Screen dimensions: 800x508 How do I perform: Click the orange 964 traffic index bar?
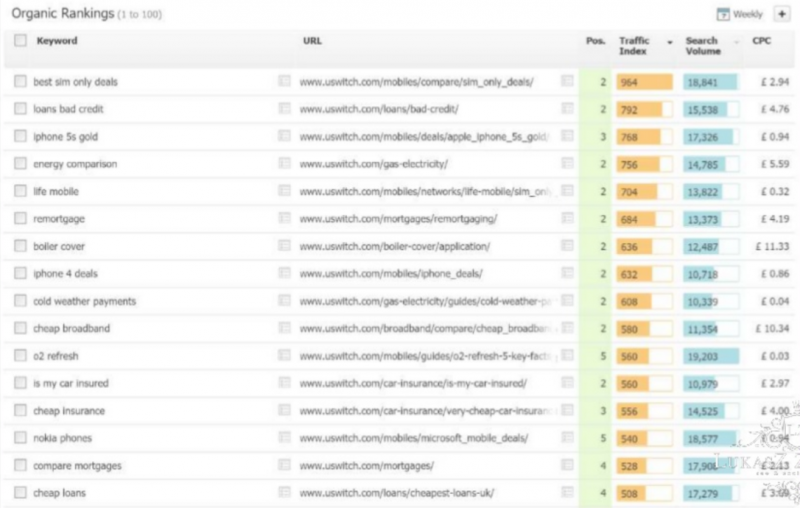tap(644, 82)
